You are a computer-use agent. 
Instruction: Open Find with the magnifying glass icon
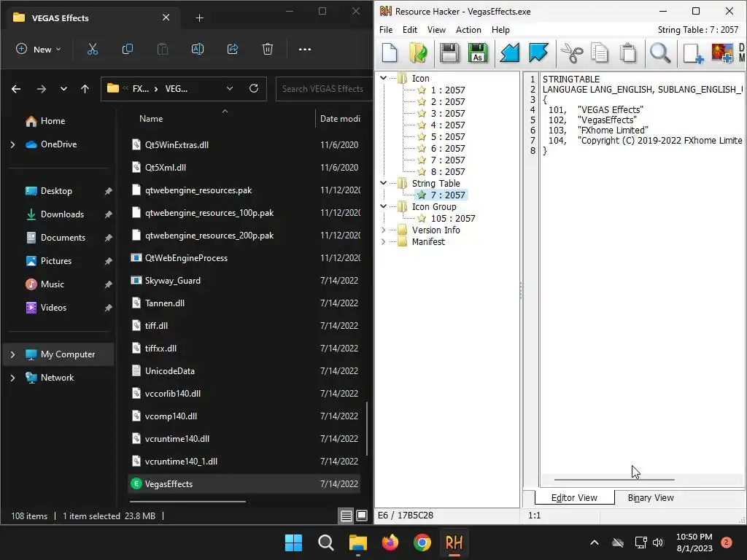pyautogui.click(x=660, y=52)
